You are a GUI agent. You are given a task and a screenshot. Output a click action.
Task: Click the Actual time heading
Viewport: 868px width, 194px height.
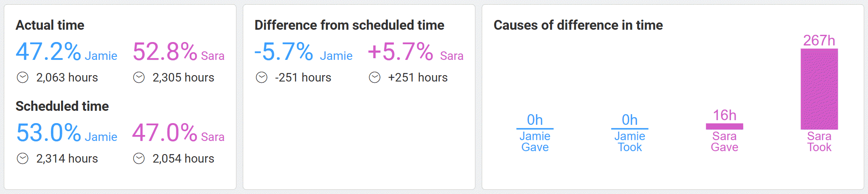(x=50, y=25)
